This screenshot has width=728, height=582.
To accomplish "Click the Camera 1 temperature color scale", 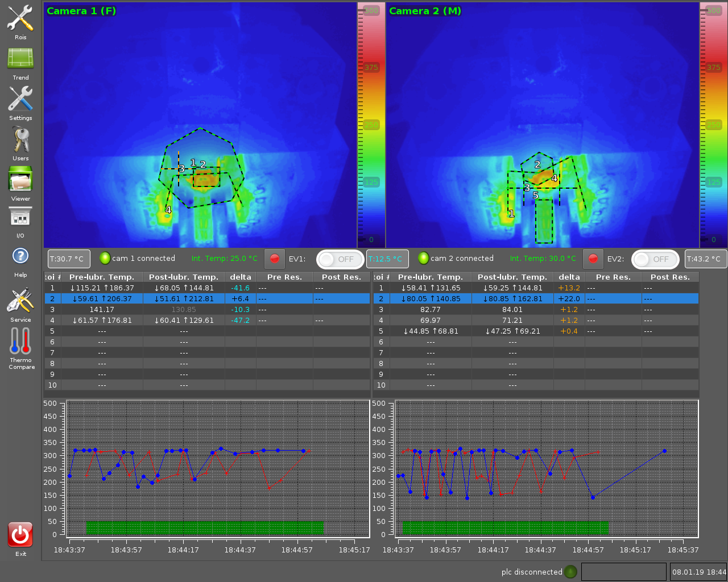I will click(371, 125).
